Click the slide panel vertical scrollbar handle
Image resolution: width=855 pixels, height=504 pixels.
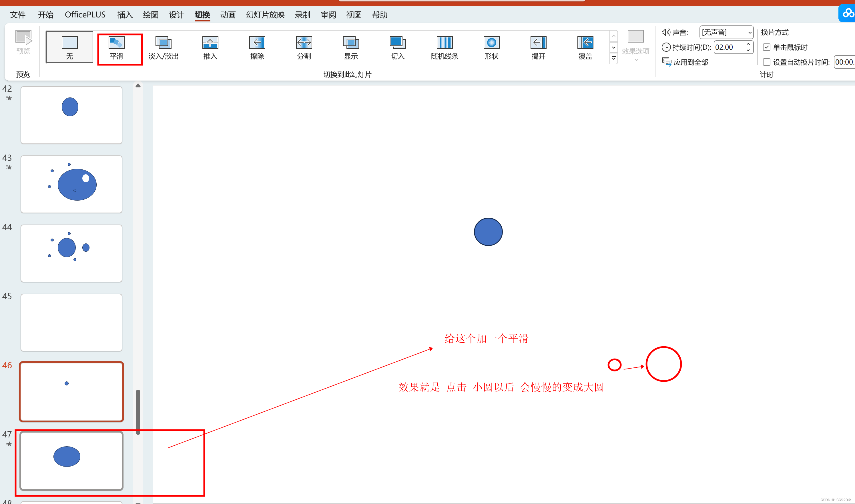pyautogui.click(x=138, y=411)
